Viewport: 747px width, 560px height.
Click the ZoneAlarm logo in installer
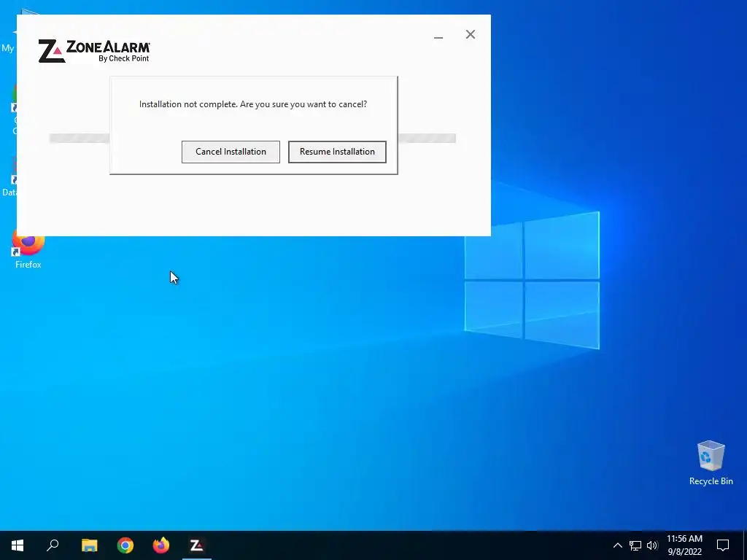click(x=94, y=50)
